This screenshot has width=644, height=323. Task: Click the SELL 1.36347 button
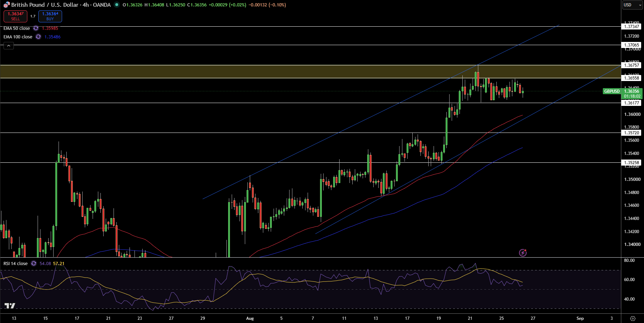(x=16, y=16)
